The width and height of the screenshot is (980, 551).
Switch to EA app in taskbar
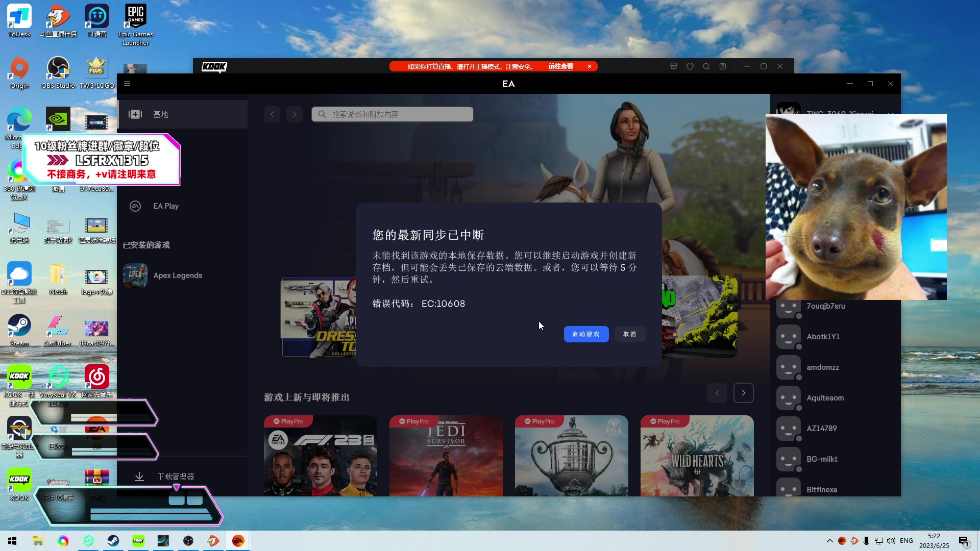(238, 541)
